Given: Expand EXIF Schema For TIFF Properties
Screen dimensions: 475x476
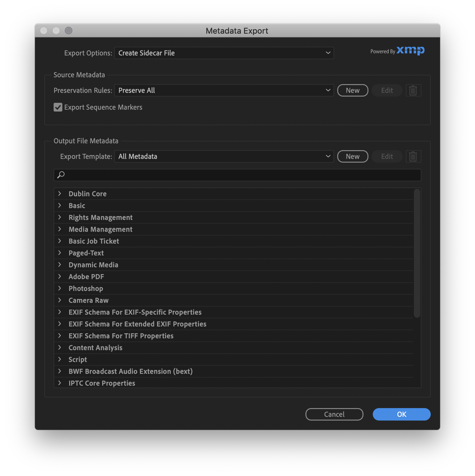Looking at the screenshot, I should click(60, 336).
